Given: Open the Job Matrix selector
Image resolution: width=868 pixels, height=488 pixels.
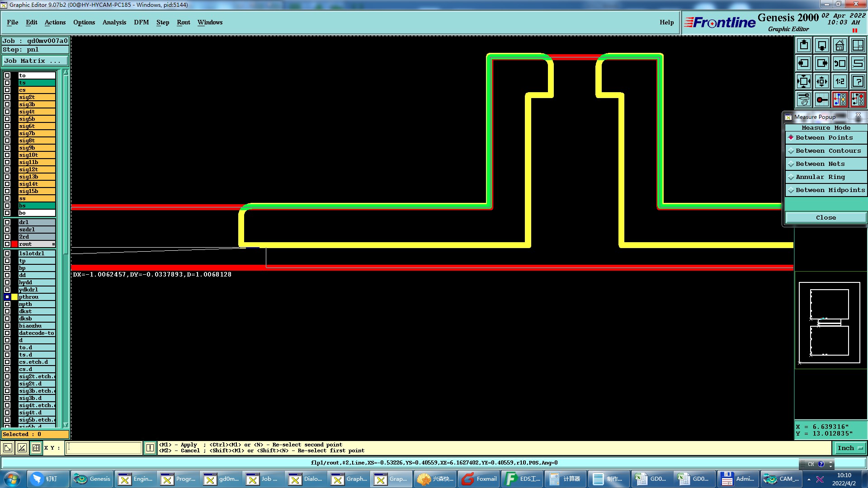Looking at the screenshot, I should [x=35, y=61].
